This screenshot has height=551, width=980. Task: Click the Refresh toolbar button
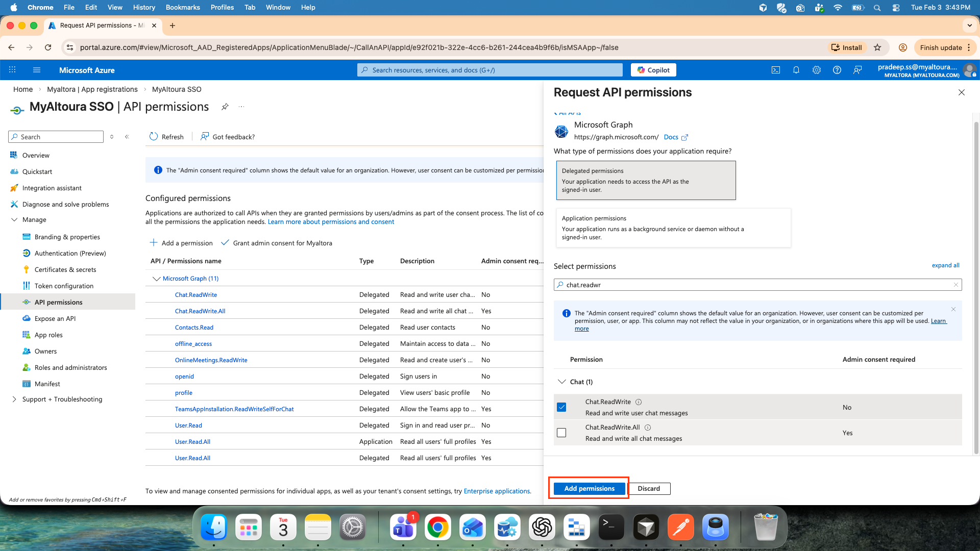point(166,137)
